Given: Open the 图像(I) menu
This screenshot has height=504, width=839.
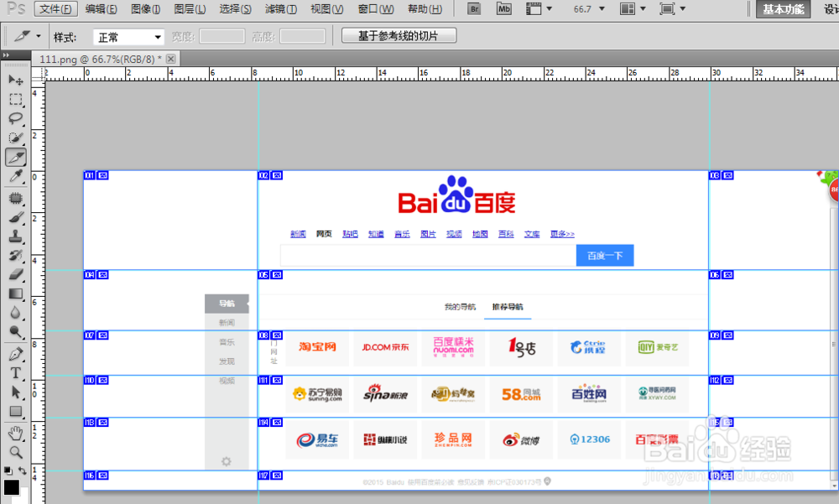Looking at the screenshot, I should 145,9.
